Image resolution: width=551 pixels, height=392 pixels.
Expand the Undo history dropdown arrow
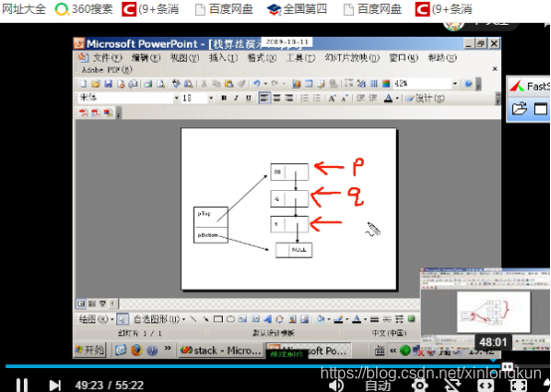point(266,84)
